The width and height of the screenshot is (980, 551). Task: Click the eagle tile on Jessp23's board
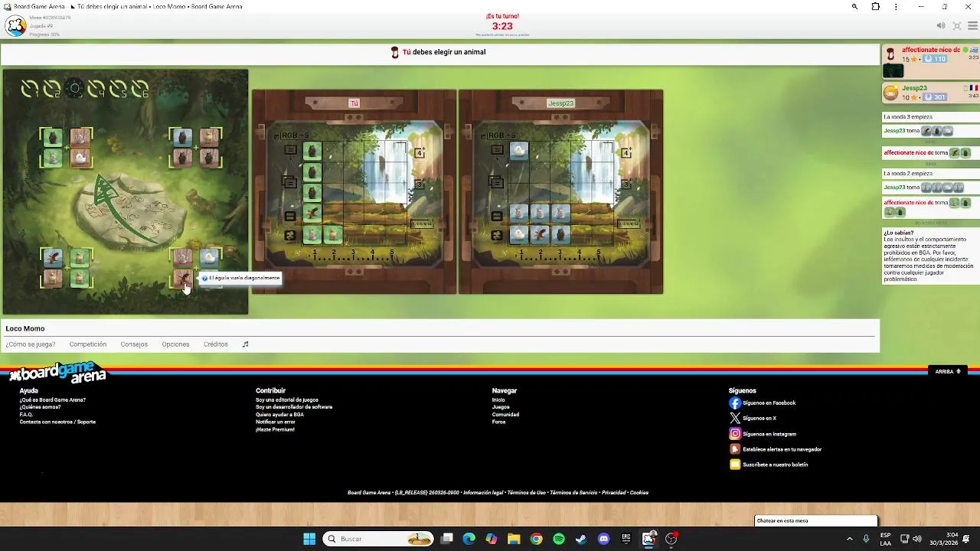pyautogui.click(x=540, y=234)
